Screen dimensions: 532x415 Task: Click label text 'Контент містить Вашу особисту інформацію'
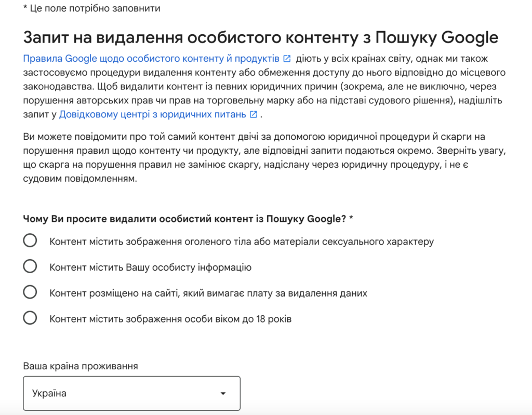coord(150,267)
